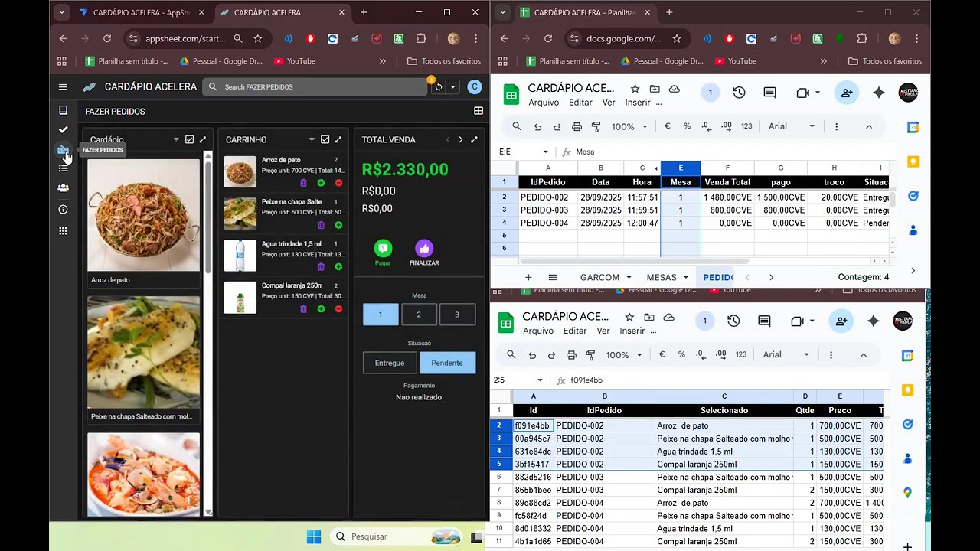Image resolution: width=980 pixels, height=551 pixels.
Task: Select Mesa 2
Action: pyautogui.click(x=419, y=315)
